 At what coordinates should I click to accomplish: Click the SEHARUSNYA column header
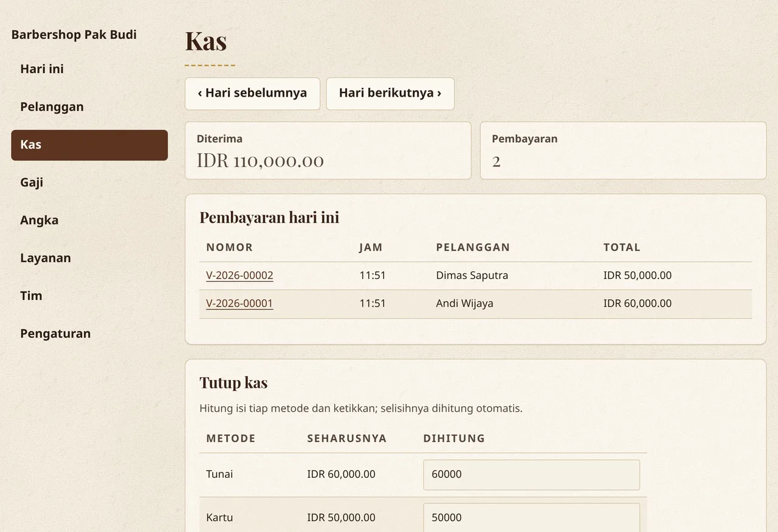click(347, 438)
